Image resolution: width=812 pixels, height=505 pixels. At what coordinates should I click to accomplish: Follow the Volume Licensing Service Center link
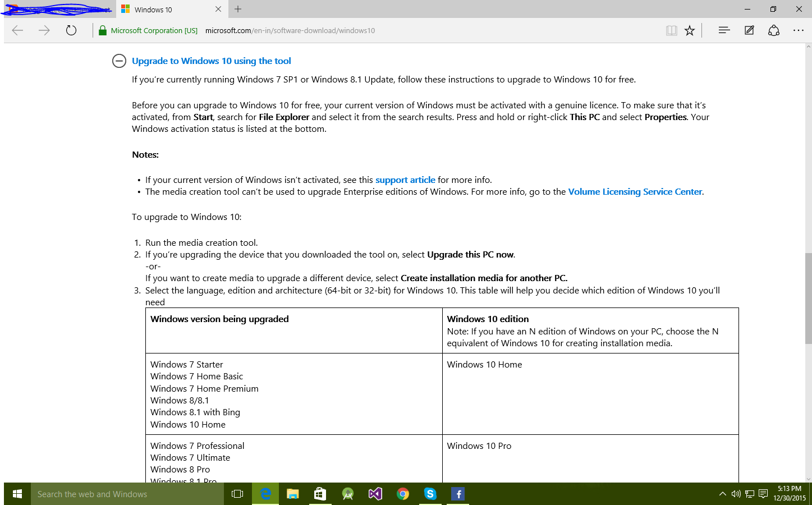(635, 192)
